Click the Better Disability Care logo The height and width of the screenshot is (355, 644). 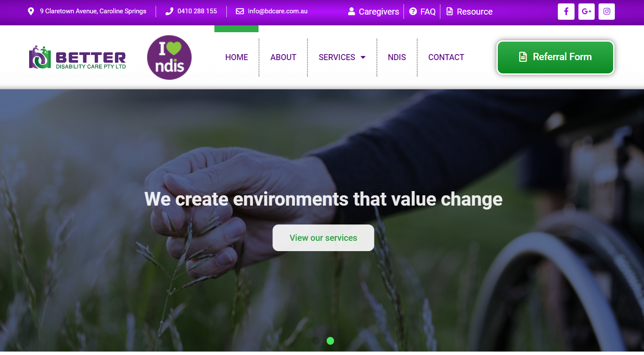coord(78,58)
